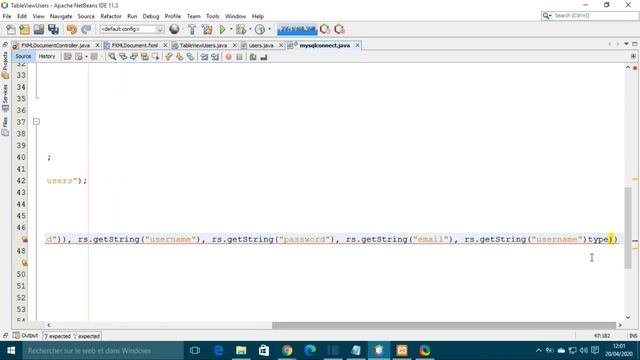Show the opened documents list arrow
Viewport: 640px width, 360px height.
click(626, 44)
